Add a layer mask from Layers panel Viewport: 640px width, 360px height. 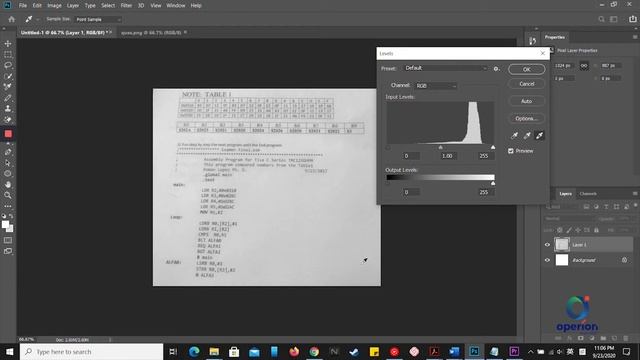click(x=580, y=338)
